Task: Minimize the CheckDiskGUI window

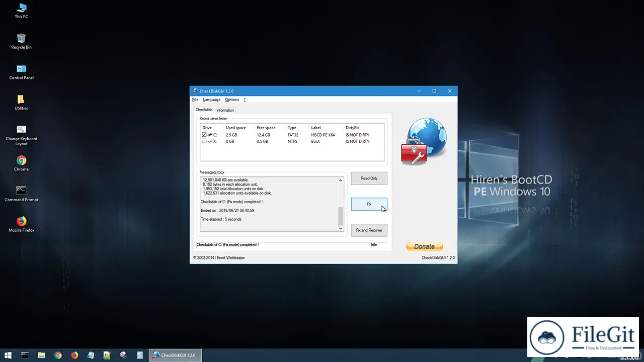Action: 419,91
